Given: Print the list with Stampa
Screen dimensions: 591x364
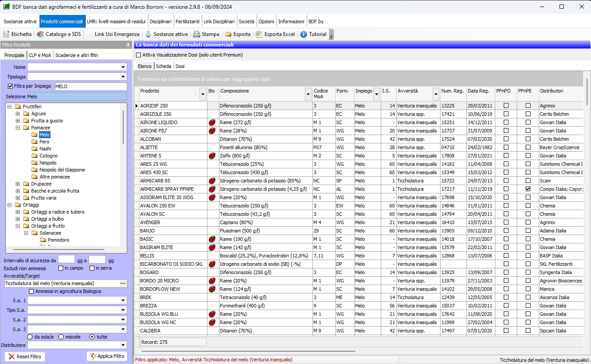Looking at the screenshot, I should (206, 34).
